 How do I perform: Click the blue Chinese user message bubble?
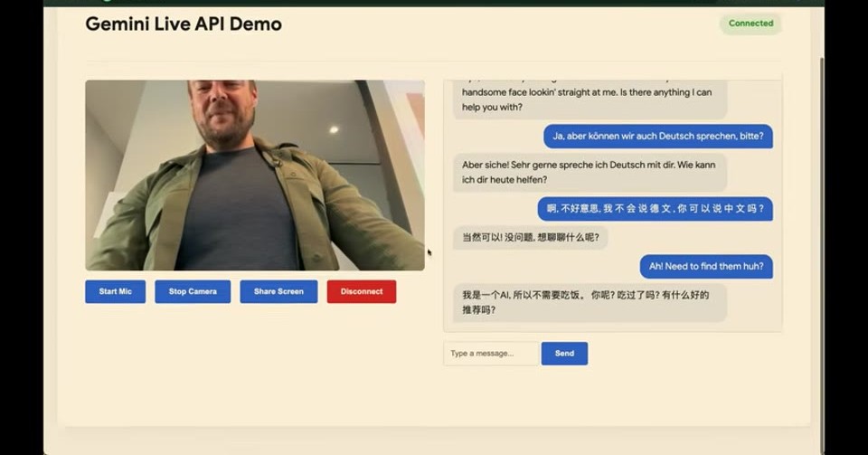click(655, 209)
